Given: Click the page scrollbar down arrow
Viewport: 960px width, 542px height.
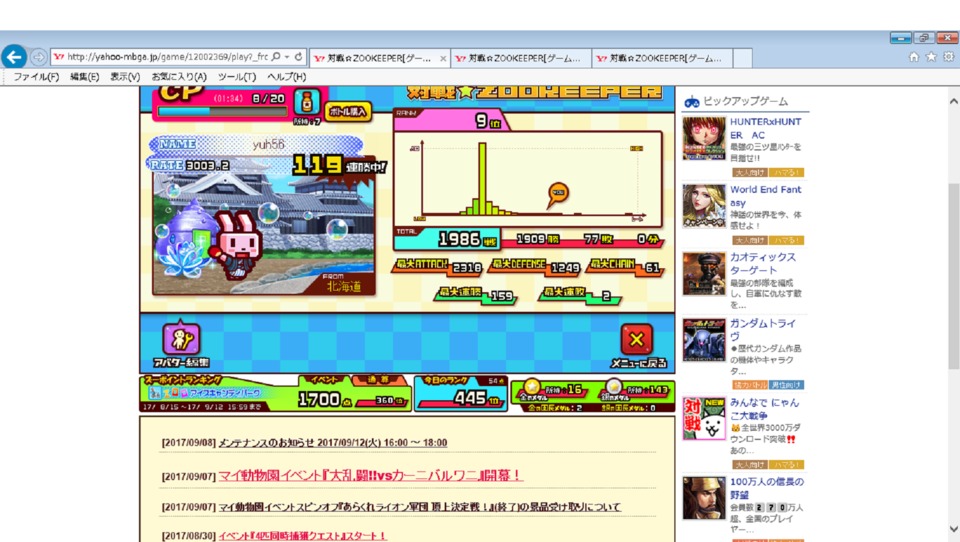Looking at the screenshot, I should pos(953,529).
